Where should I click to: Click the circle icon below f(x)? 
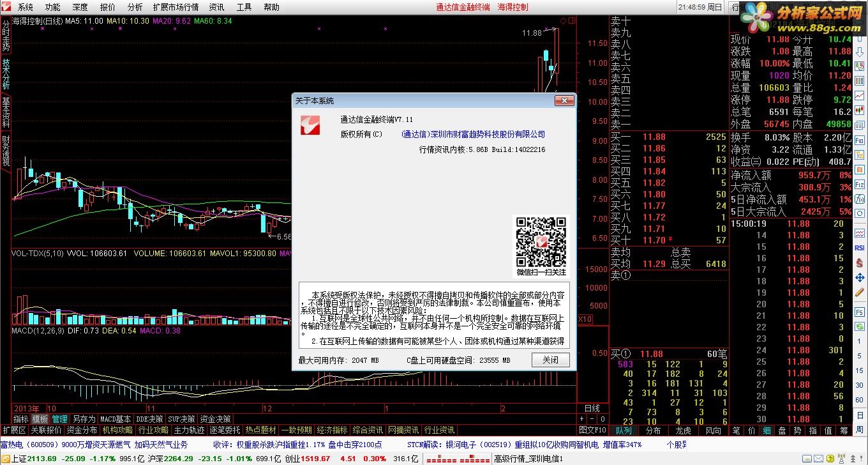click(x=859, y=215)
